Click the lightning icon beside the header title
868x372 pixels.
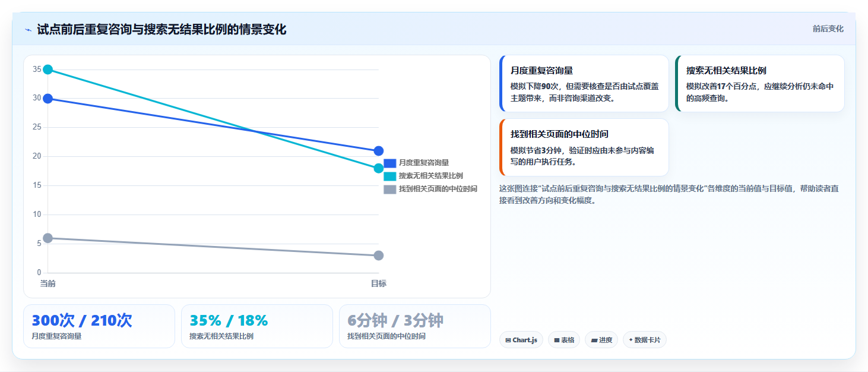pos(28,30)
